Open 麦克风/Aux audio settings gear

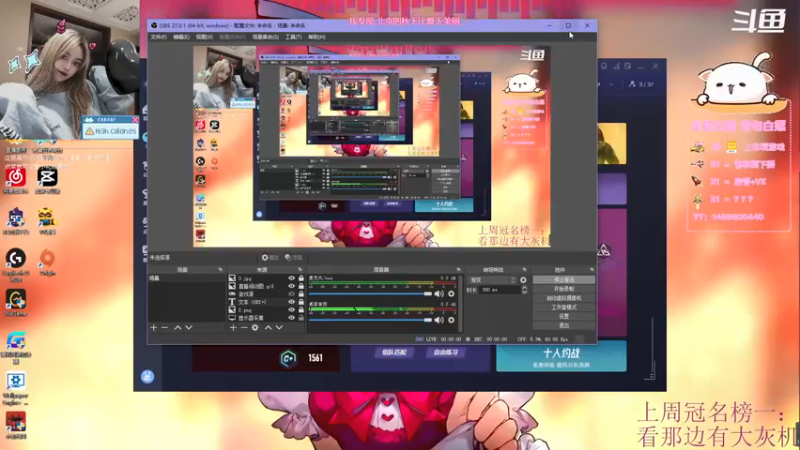point(451,294)
